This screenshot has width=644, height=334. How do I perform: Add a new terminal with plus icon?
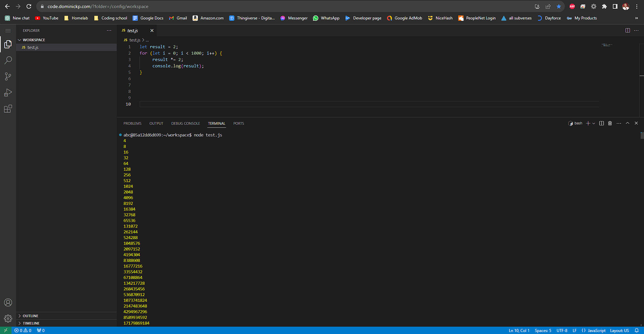click(588, 123)
